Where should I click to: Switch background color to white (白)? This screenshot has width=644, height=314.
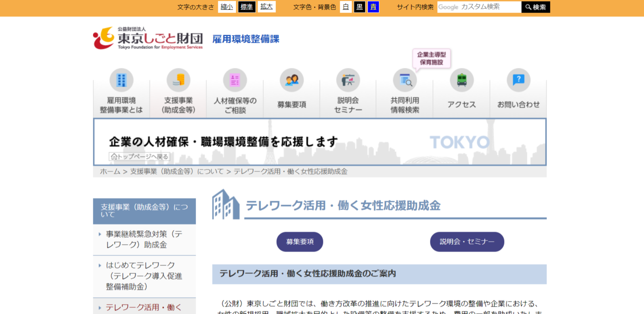click(x=346, y=7)
